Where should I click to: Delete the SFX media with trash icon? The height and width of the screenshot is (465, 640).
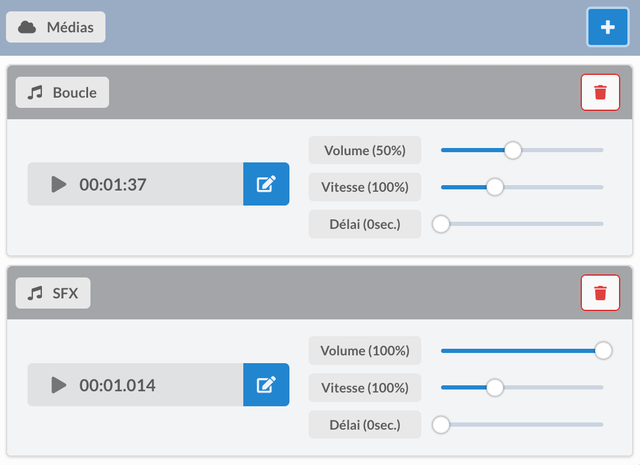(x=600, y=293)
